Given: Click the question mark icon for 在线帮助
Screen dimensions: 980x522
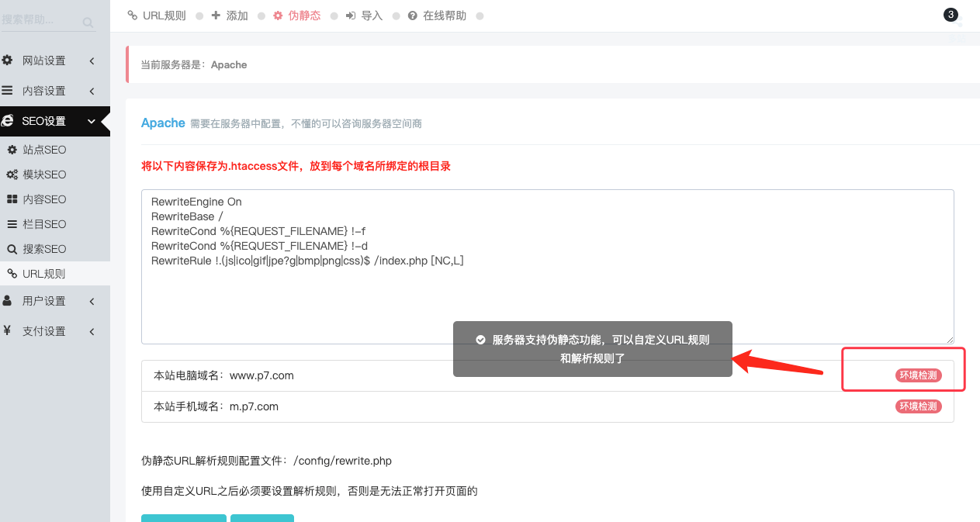Looking at the screenshot, I should tap(412, 16).
